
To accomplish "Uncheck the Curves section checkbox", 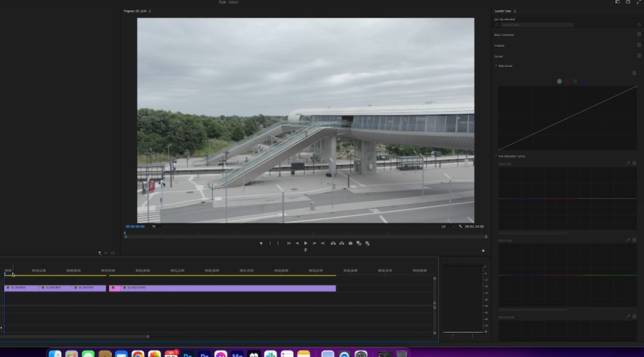I will [x=639, y=56].
